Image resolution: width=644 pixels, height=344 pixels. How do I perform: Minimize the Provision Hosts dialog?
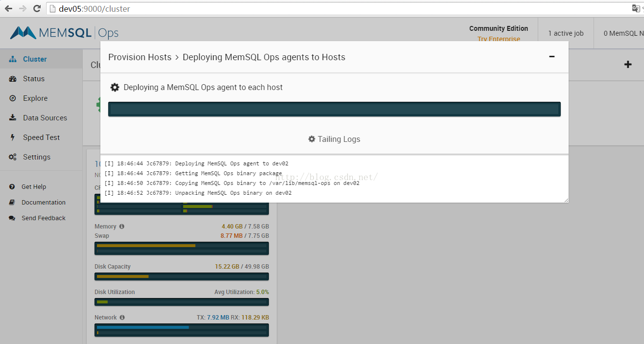(552, 57)
